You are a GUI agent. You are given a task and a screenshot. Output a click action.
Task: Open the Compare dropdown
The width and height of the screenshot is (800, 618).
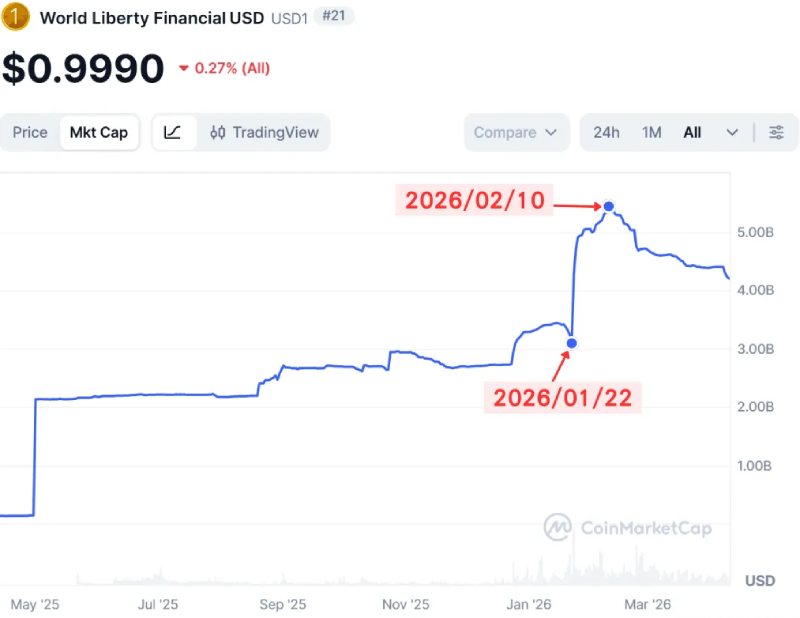516,132
